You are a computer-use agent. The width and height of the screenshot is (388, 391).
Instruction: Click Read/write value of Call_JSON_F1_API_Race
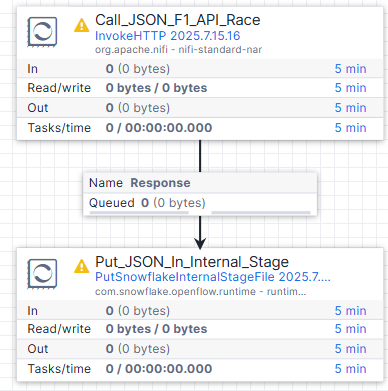(156, 88)
